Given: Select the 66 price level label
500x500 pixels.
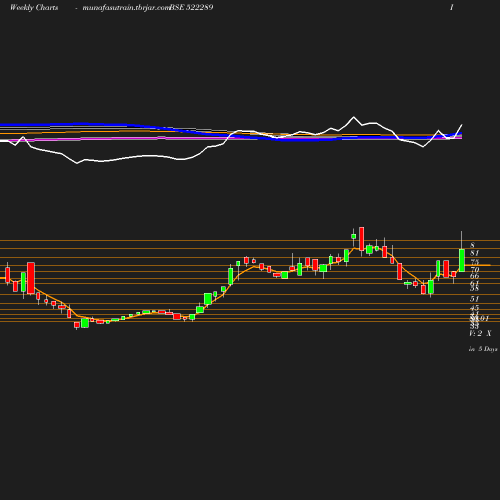Looking at the screenshot, I should [x=475, y=276].
